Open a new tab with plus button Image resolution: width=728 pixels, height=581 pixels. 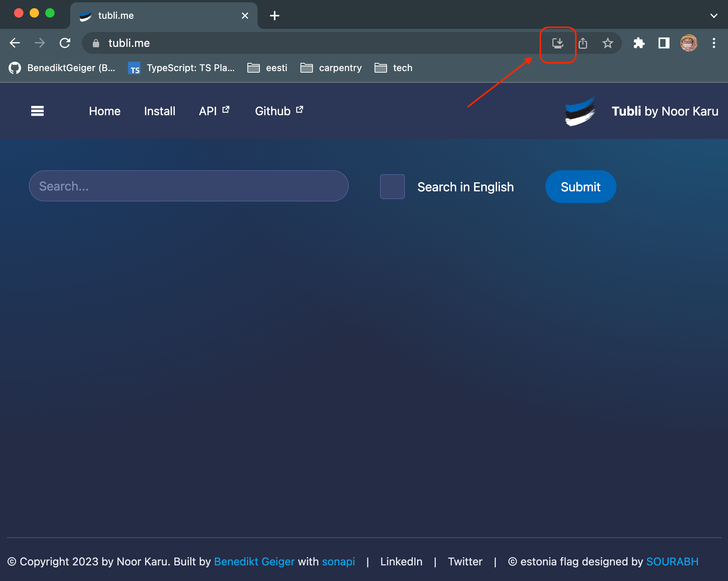[x=275, y=16]
